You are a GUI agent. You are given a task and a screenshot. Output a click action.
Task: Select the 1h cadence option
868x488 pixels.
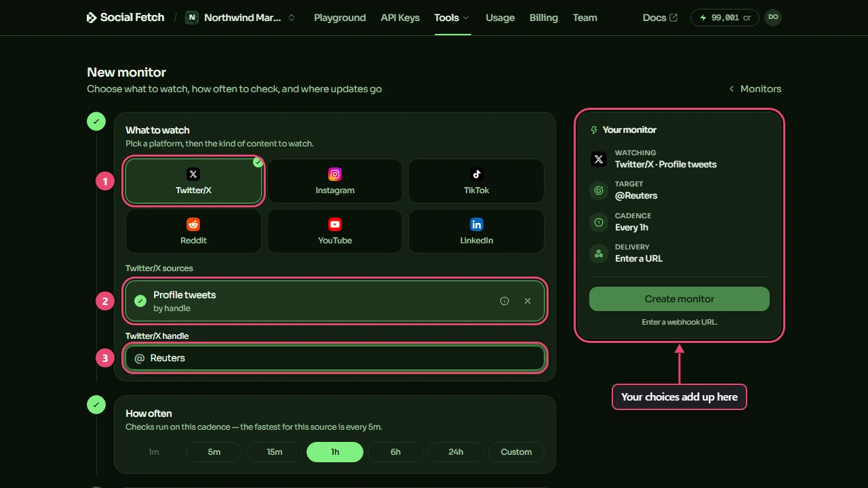pos(335,452)
